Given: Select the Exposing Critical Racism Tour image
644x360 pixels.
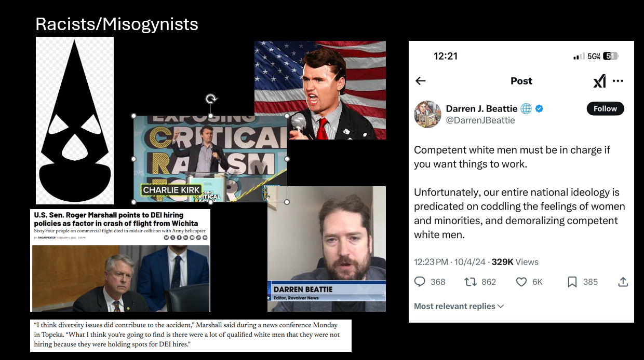Looking at the screenshot, I should [x=210, y=159].
